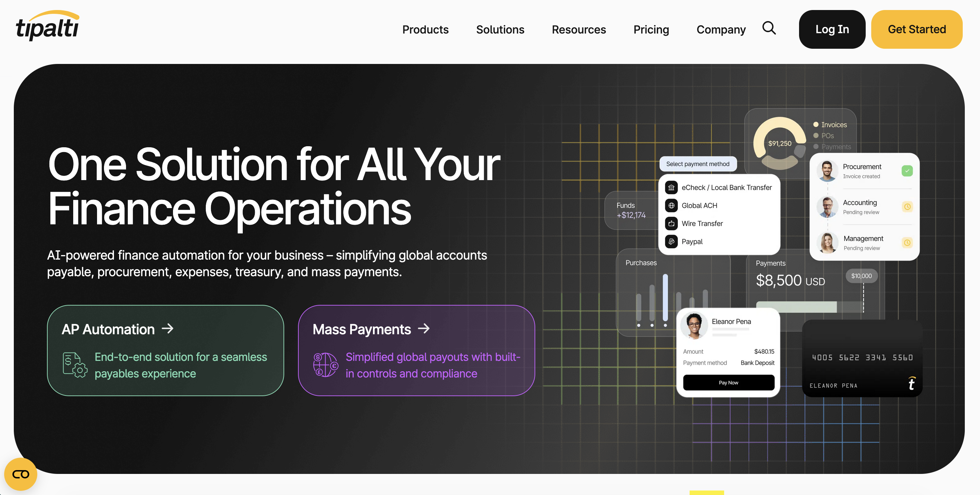Screen dimensions: 980x495
Task: Expand the Products menu
Action: (x=425, y=29)
